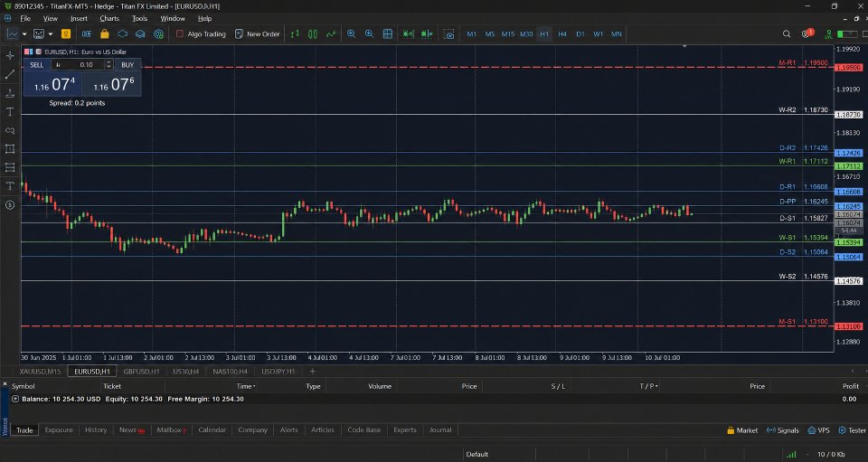The image size is (868, 462).
Task: Click the dollar sign icon in the left sidebar
Action: [10, 204]
